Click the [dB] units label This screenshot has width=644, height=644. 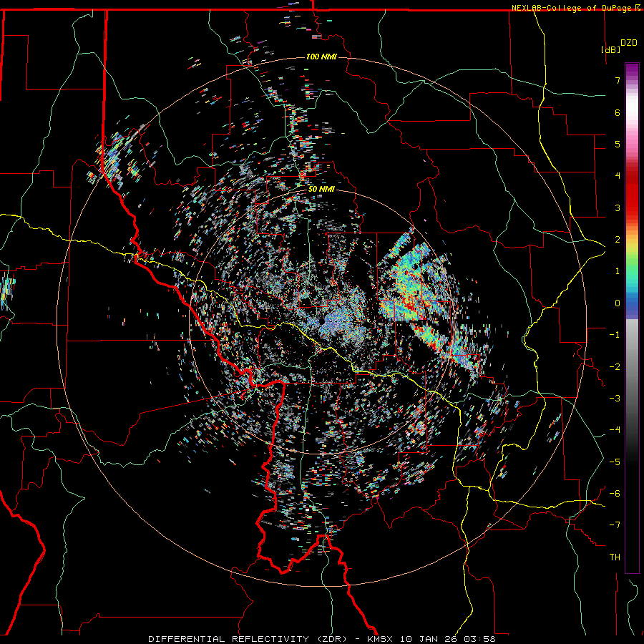611,49
